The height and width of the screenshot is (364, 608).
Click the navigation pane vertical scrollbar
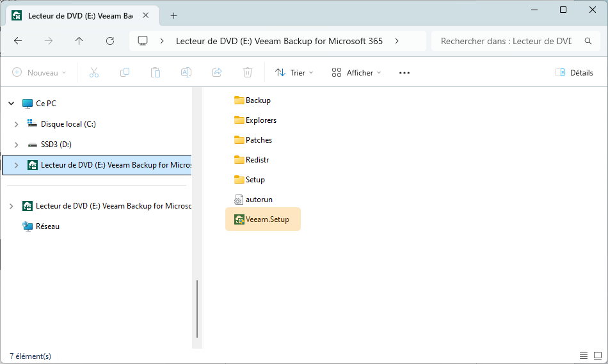(x=197, y=308)
